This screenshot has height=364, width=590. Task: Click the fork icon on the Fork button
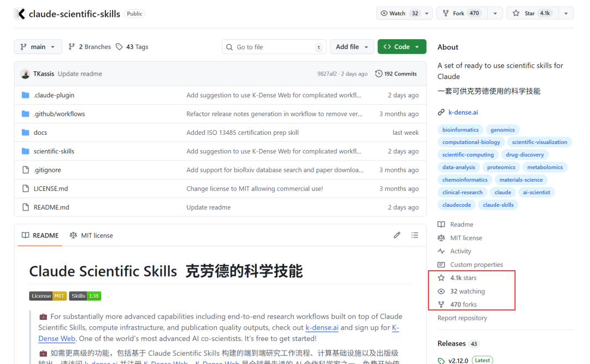pos(446,13)
